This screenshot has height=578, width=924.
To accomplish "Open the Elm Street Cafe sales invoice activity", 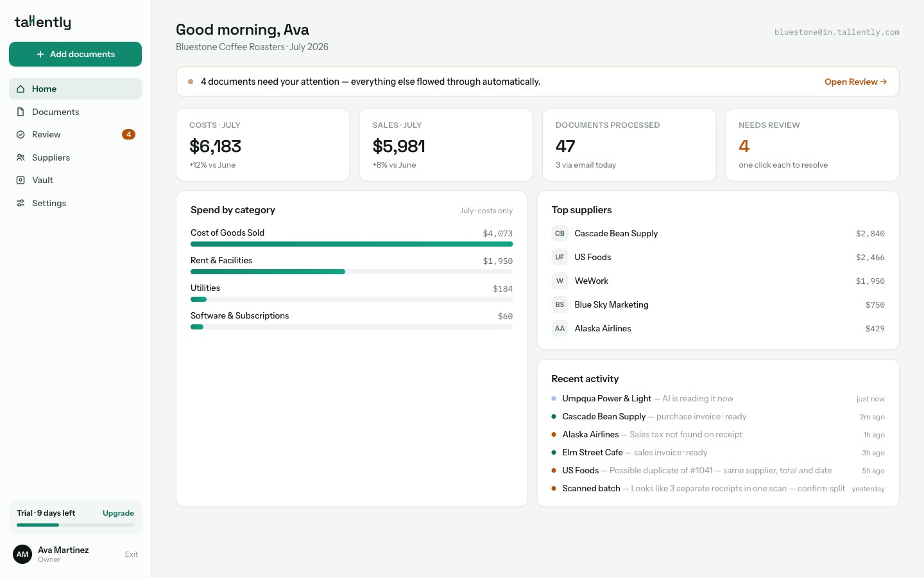I will (x=718, y=453).
